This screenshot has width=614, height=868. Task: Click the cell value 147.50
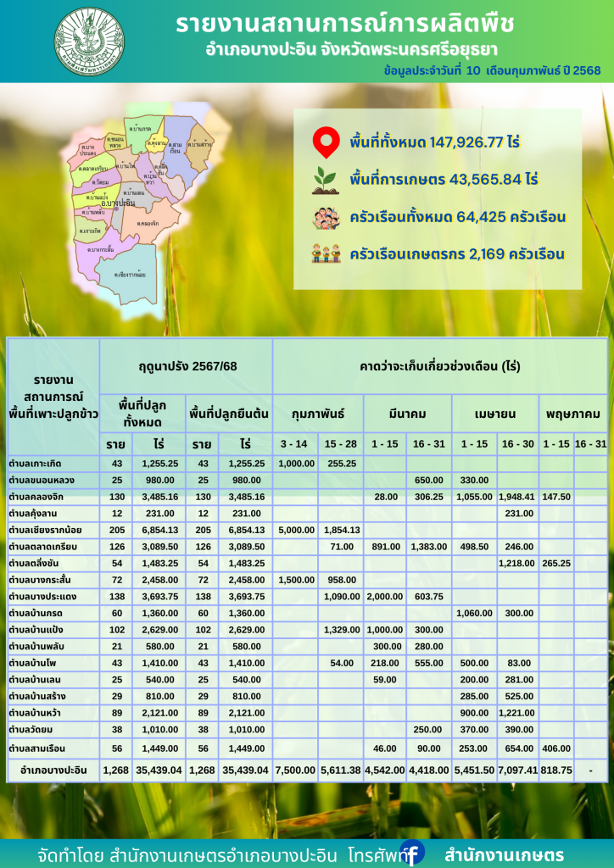(556, 497)
